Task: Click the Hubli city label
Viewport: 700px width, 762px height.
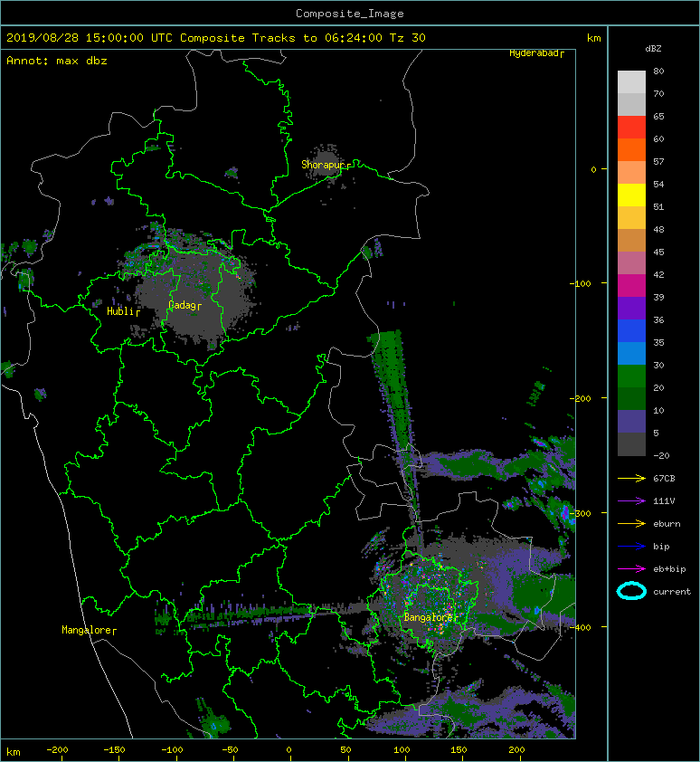Action: pyautogui.click(x=120, y=311)
